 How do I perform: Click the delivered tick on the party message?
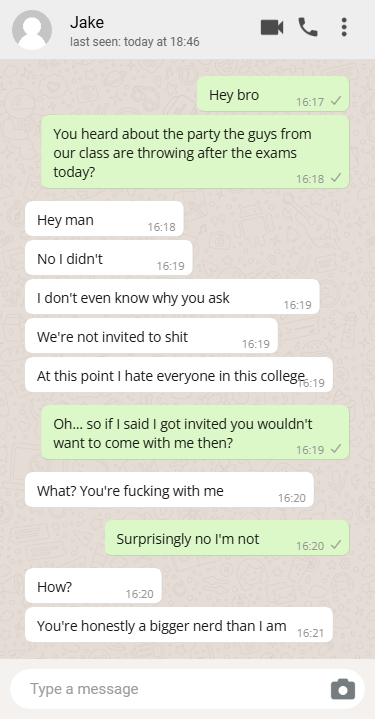336,177
